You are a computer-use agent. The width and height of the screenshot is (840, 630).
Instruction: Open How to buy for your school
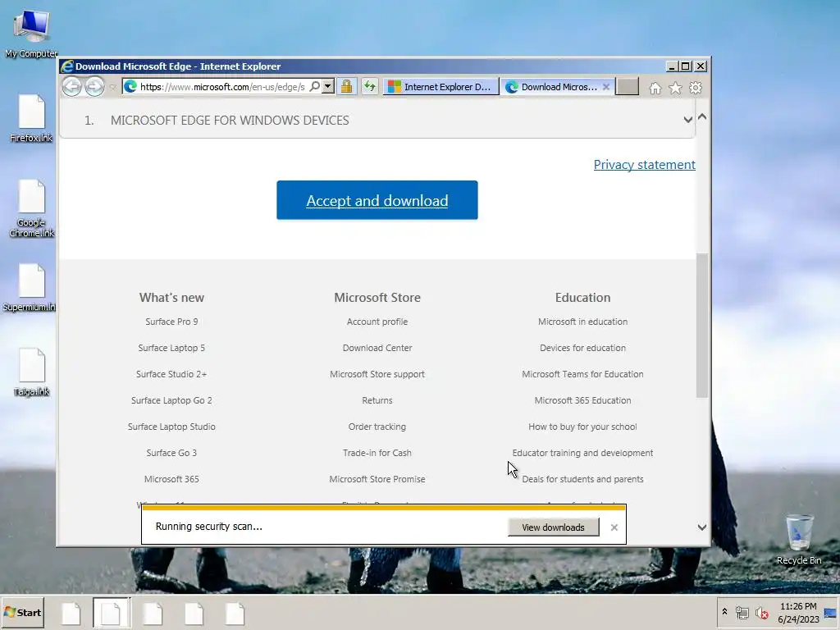pyautogui.click(x=583, y=427)
